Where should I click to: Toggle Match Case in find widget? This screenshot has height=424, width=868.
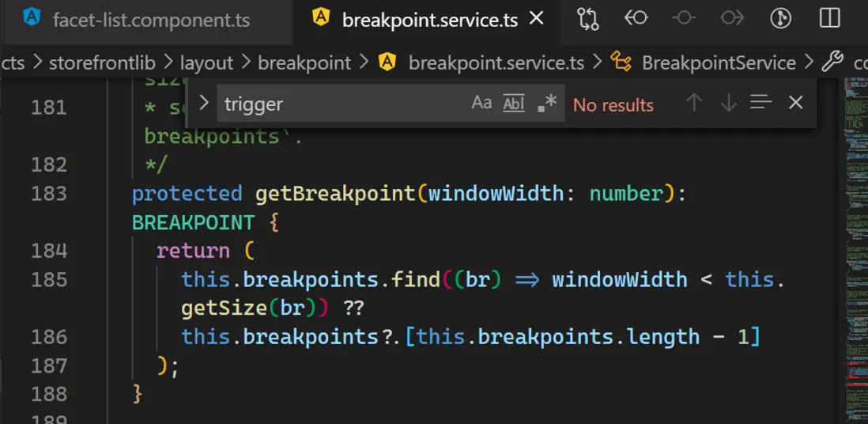click(481, 103)
